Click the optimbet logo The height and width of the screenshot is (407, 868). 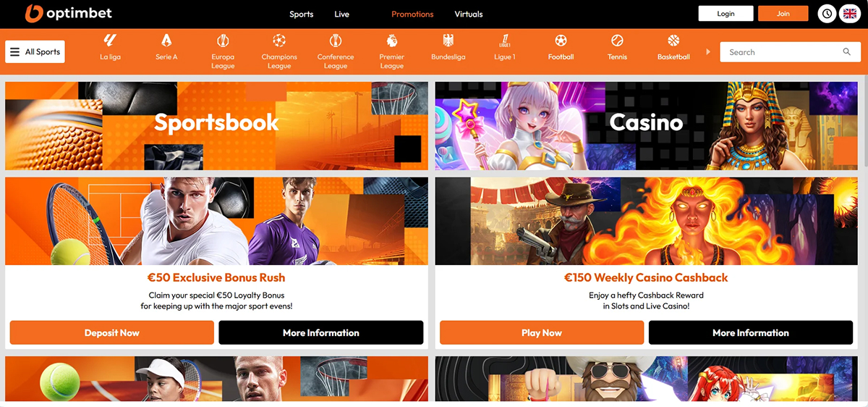[69, 14]
